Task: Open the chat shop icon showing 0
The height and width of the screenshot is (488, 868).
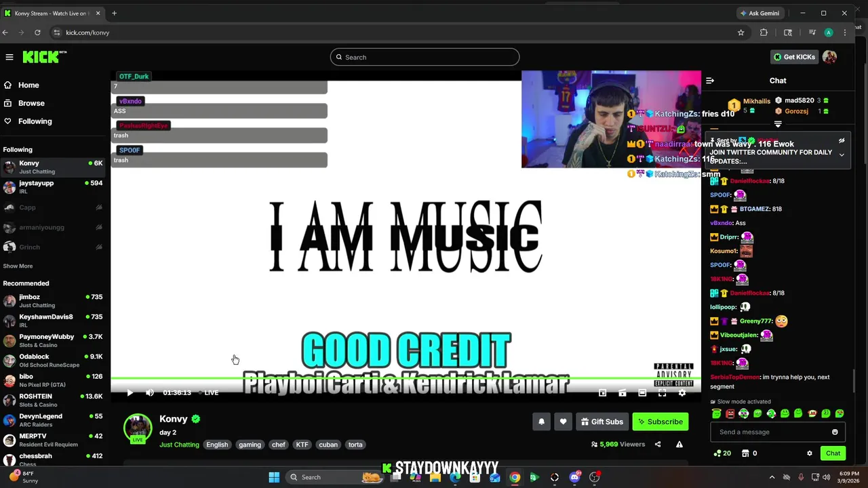Action: tap(749, 453)
